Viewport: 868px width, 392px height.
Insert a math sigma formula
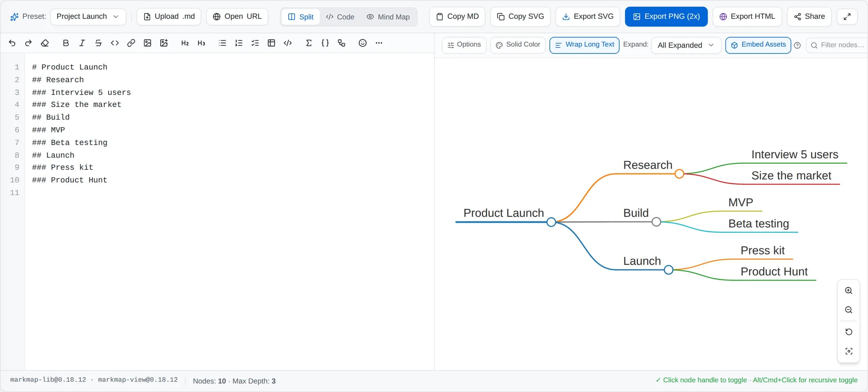(309, 43)
